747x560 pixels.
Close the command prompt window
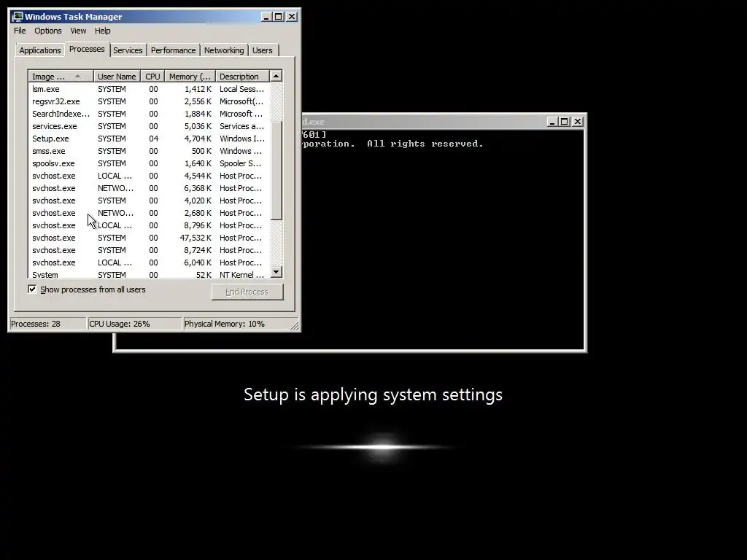[578, 122]
